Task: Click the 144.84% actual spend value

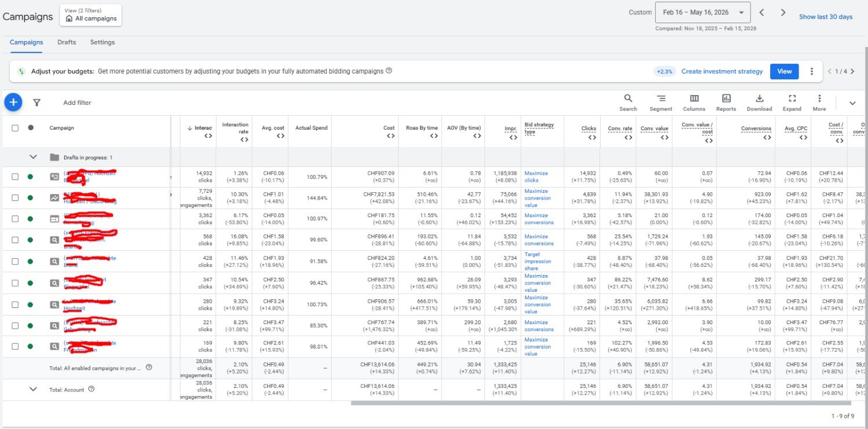Action: coord(318,198)
